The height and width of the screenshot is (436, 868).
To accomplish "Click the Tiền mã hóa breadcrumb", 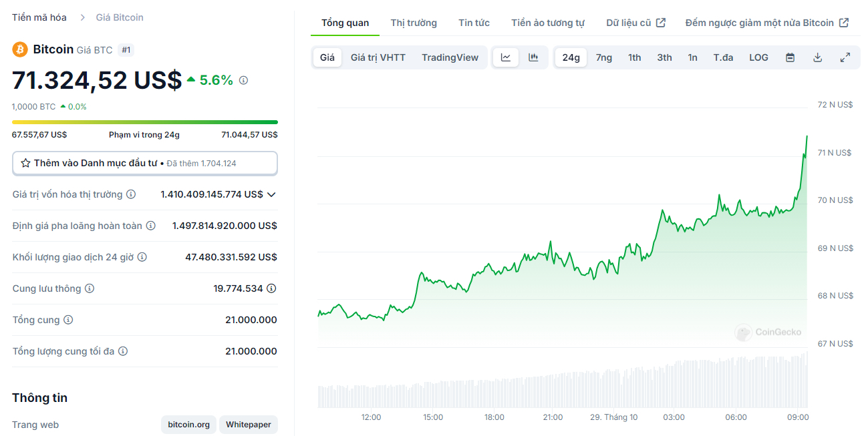I will 39,17.
